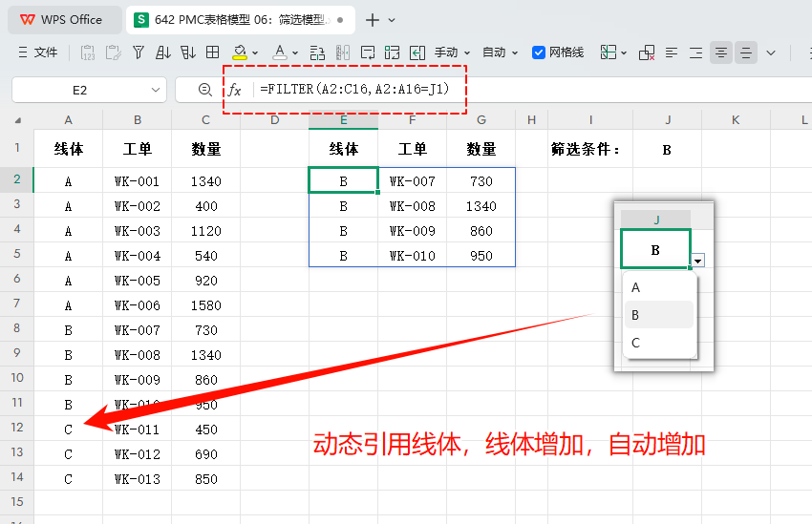Left-align text with the align left icon
Image resolution: width=812 pixels, height=524 pixels.
[672, 52]
